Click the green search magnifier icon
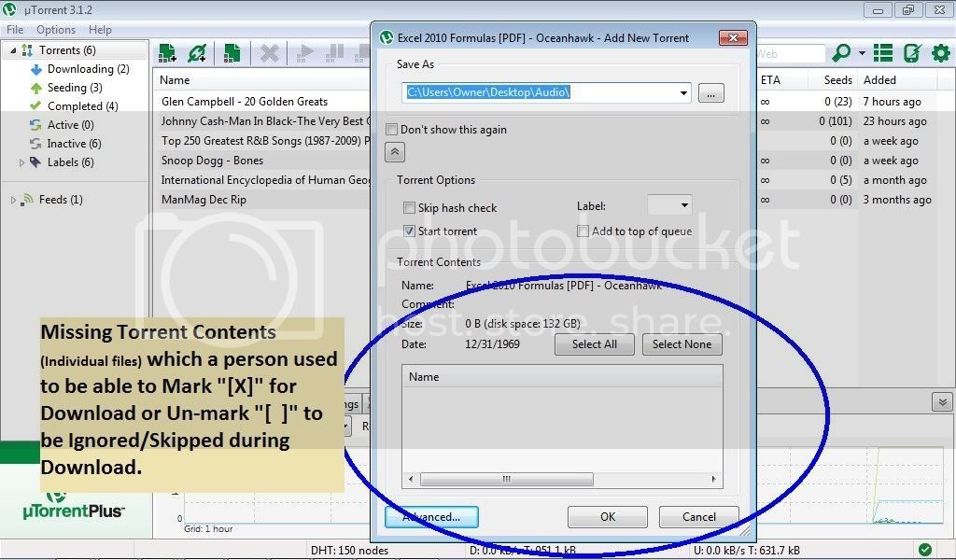 [x=841, y=53]
